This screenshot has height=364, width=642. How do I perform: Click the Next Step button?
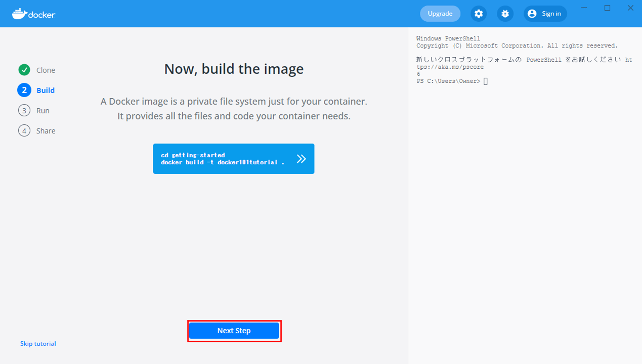coord(234,331)
